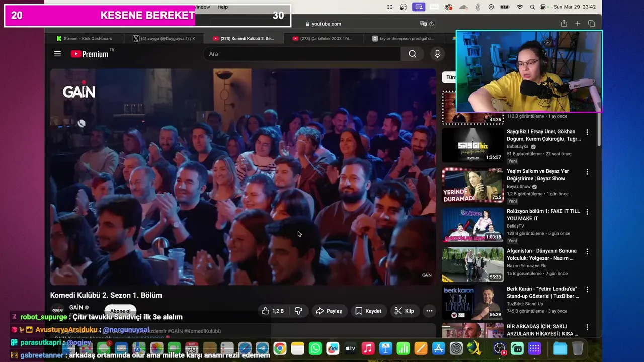
Task: Open SaygıBiz video thumbnail 1:36:37
Action: click(x=473, y=145)
